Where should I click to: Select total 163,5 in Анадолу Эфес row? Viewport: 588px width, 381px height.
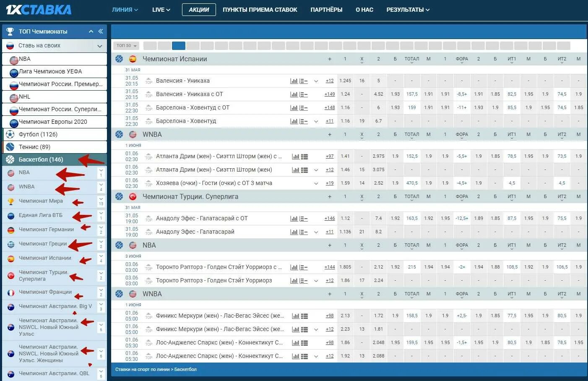412,219
